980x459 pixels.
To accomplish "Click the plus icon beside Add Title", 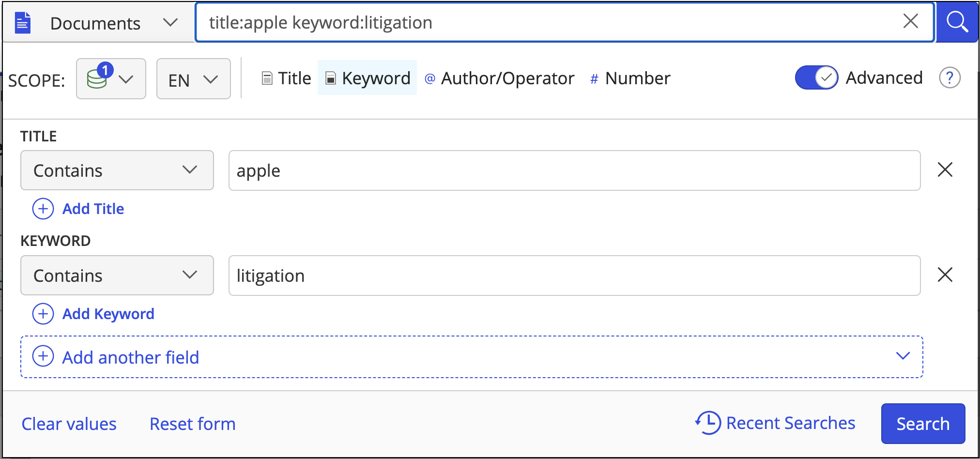I will [x=43, y=209].
